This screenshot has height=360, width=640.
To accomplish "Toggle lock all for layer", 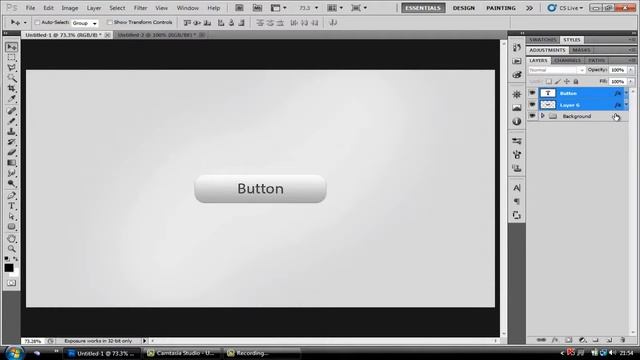I will coord(576,82).
